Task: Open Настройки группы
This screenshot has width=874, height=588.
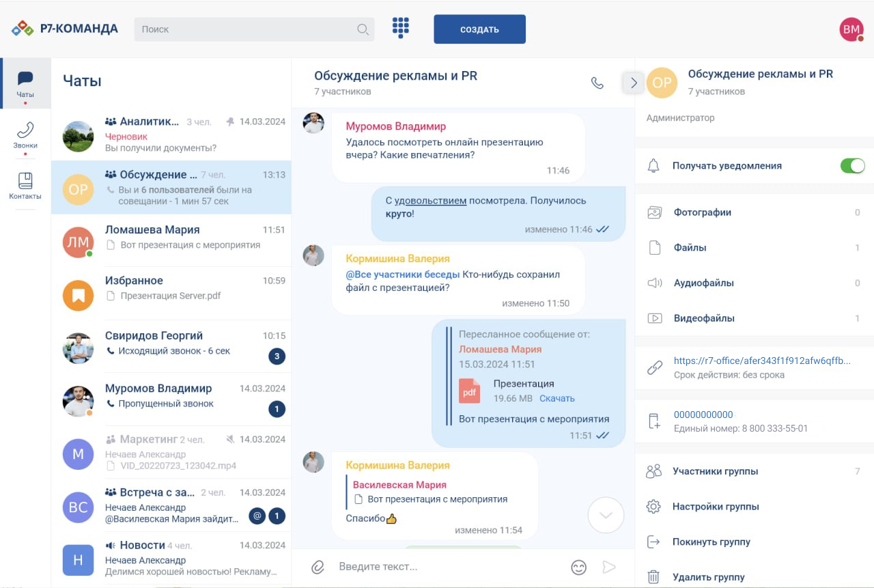Action: tap(715, 507)
